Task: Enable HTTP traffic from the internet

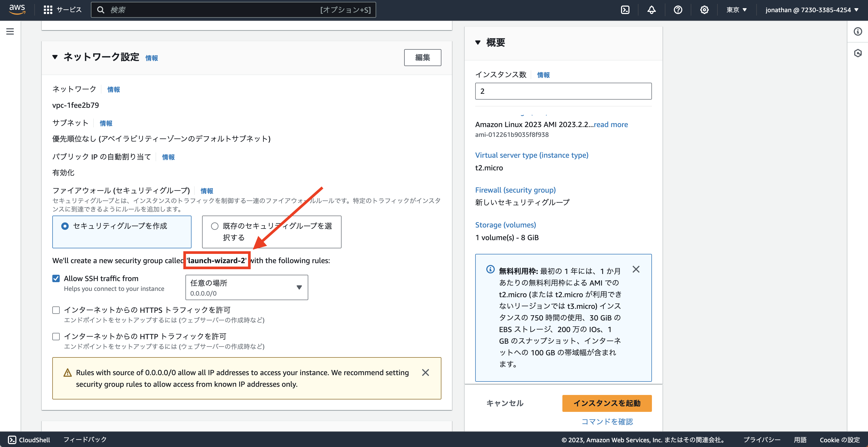Action: [x=56, y=336]
